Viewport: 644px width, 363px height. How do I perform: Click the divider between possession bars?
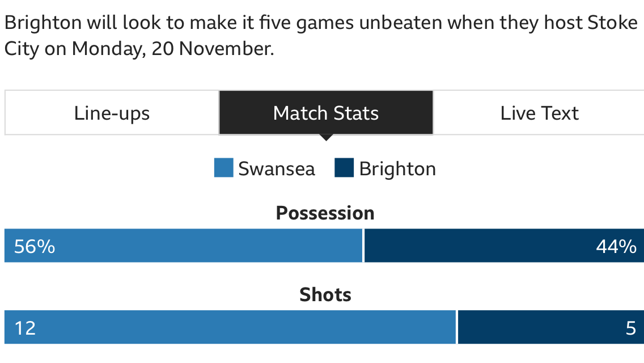[363, 246]
